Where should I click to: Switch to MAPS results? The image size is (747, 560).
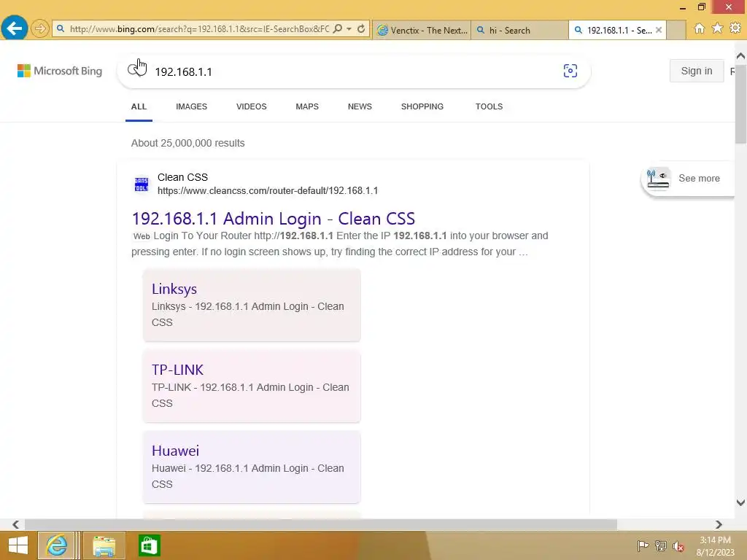pos(307,106)
